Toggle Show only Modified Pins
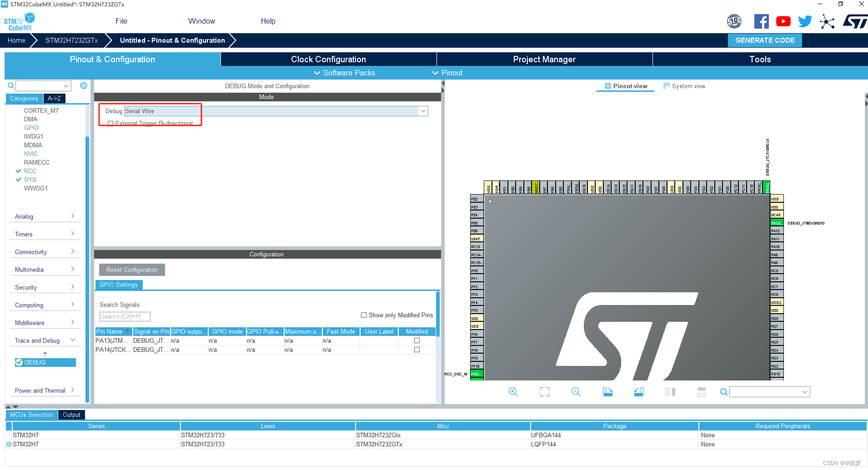868x470 pixels. [364, 315]
